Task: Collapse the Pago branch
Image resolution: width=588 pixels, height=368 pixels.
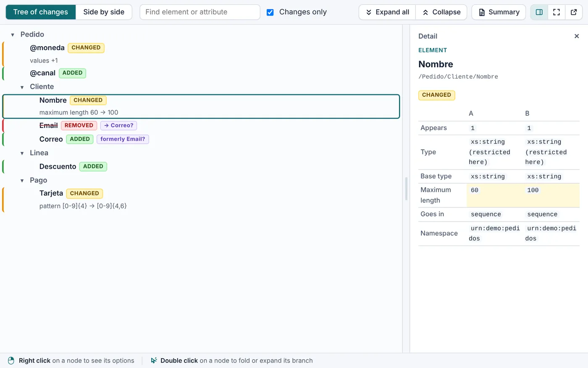Action: (22, 180)
